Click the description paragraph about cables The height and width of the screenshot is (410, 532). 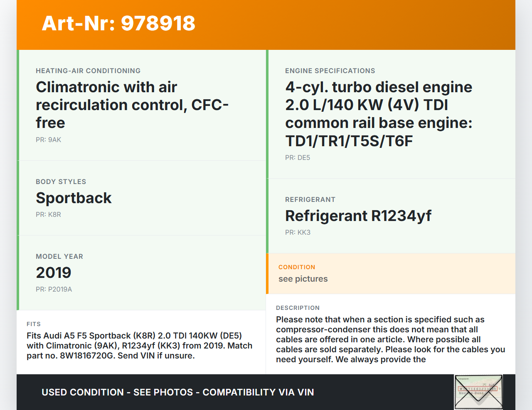(390, 339)
